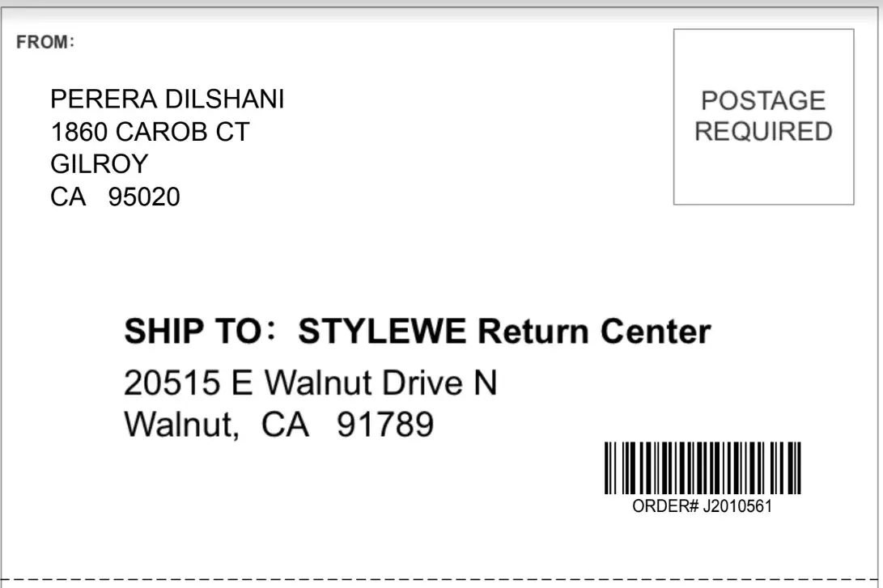Click the barcode image
This screenshot has height=588, width=883.
tap(703, 467)
